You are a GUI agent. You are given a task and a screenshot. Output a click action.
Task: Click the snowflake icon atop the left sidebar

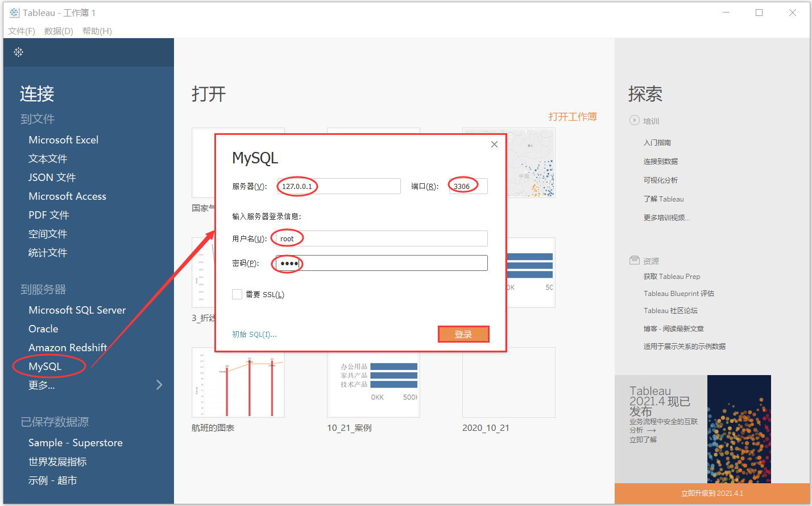[x=18, y=52]
